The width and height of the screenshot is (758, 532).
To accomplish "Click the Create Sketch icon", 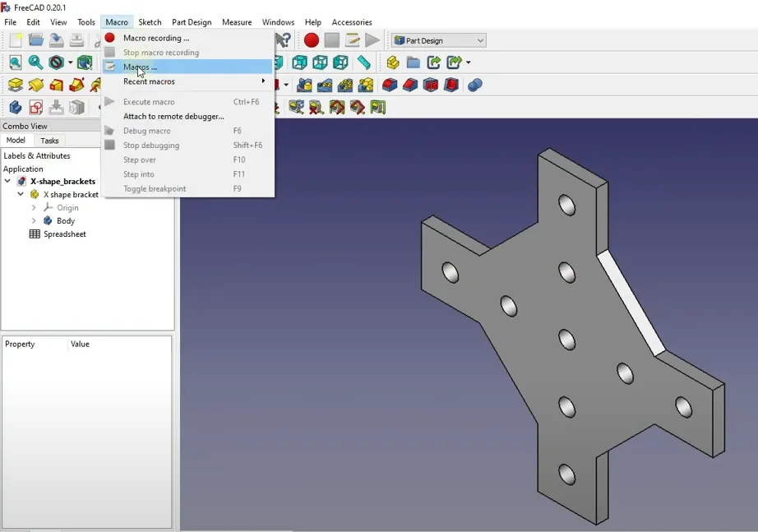I will click(x=36, y=107).
